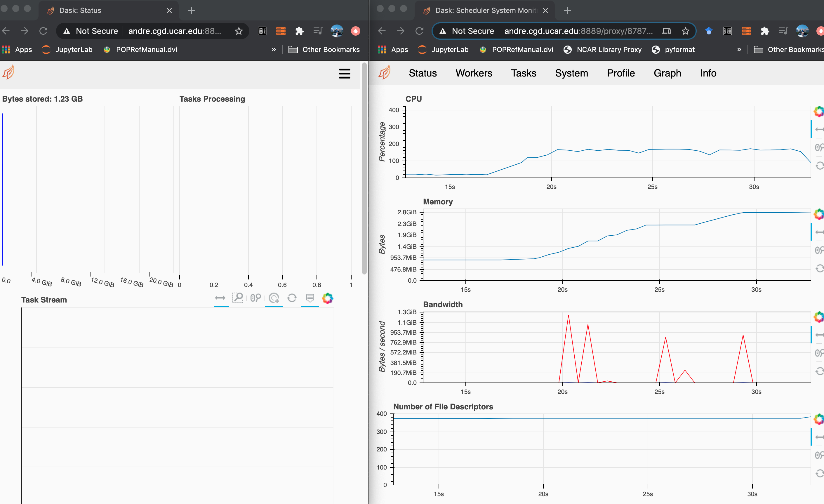824x504 pixels.
Task: Expand hidden bookmarks chevron in left window
Action: pos(274,50)
